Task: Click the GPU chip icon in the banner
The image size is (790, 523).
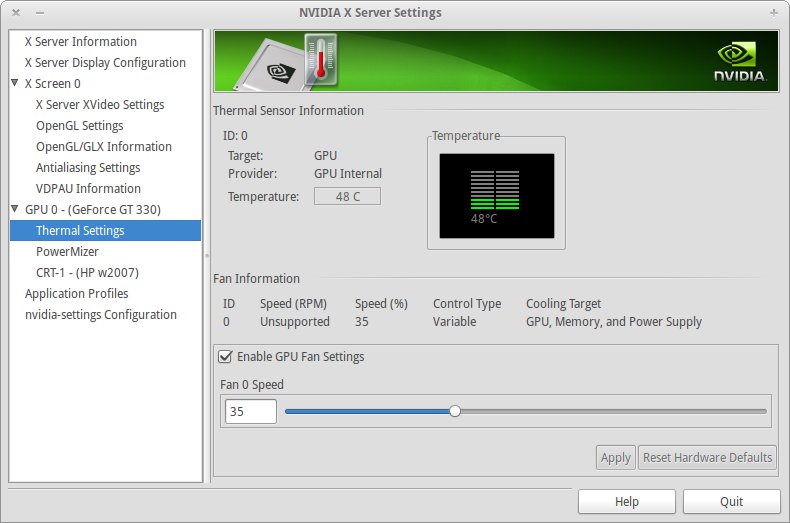Action: [271, 67]
